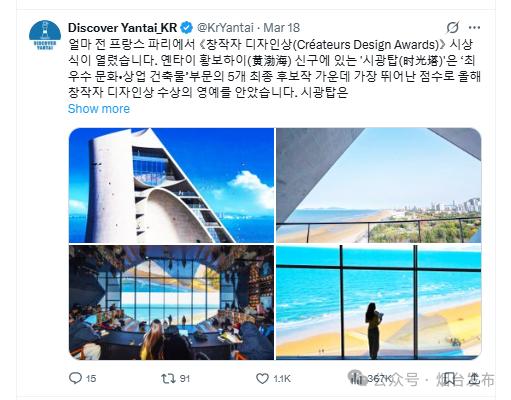Open the Mar 18 timestamp link

point(282,28)
